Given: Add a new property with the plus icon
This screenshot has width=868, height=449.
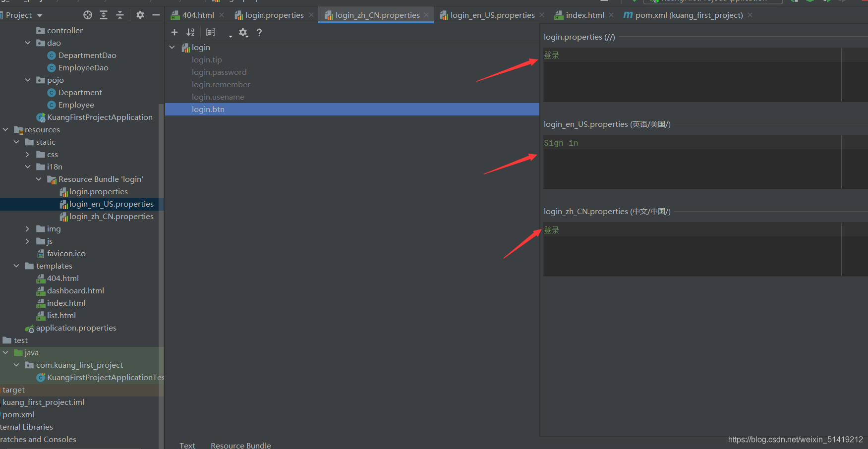Looking at the screenshot, I should tap(174, 32).
